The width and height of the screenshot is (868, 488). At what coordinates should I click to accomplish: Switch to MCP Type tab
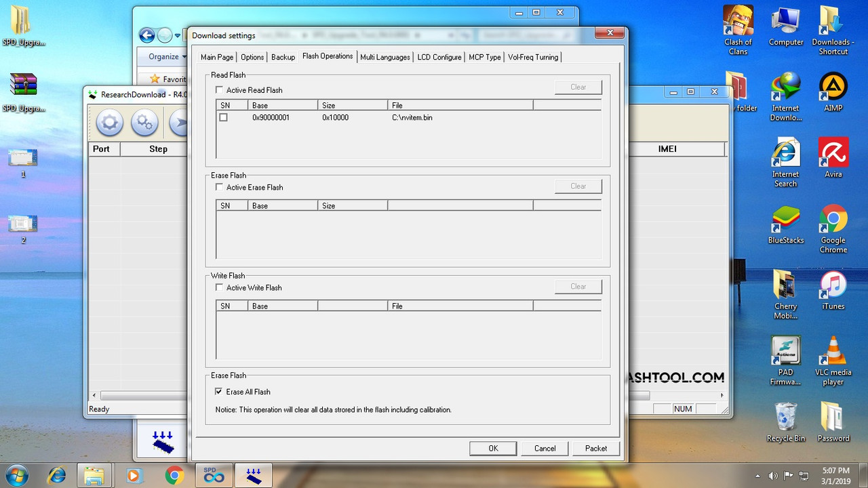(485, 57)
